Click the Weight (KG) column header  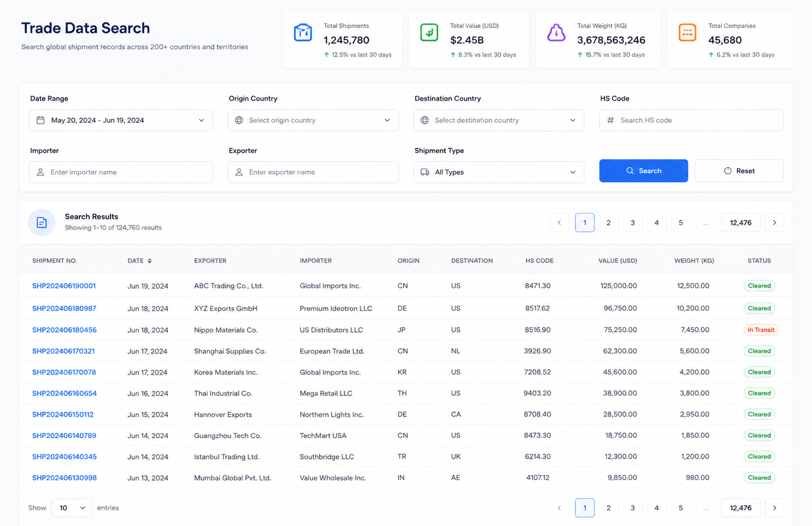694,261
